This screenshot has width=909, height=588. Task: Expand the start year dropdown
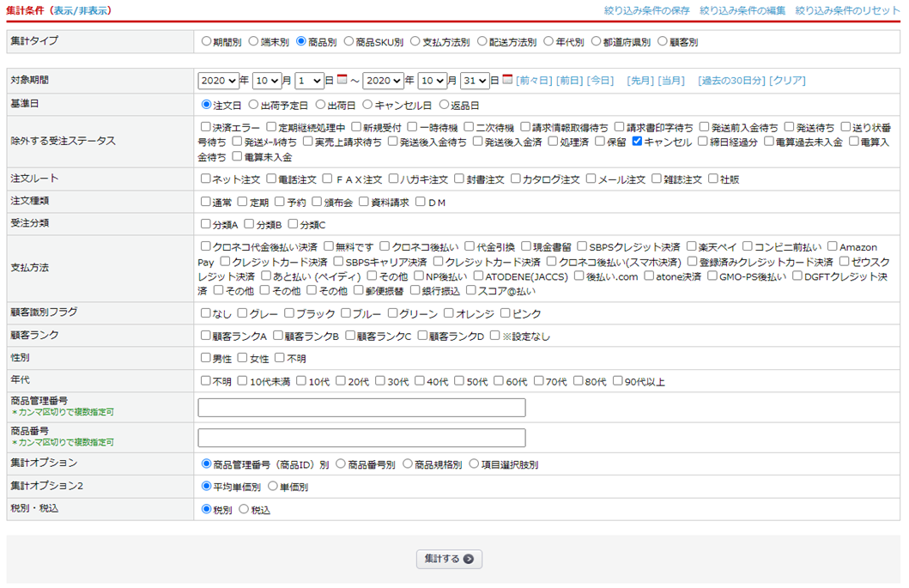[218, 81]
